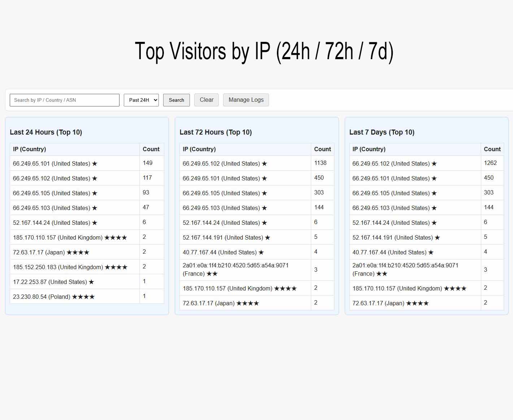Click the 'Last 24 Hours (Top 10)' heading
The image size is (513, 420).
[46, 132]
